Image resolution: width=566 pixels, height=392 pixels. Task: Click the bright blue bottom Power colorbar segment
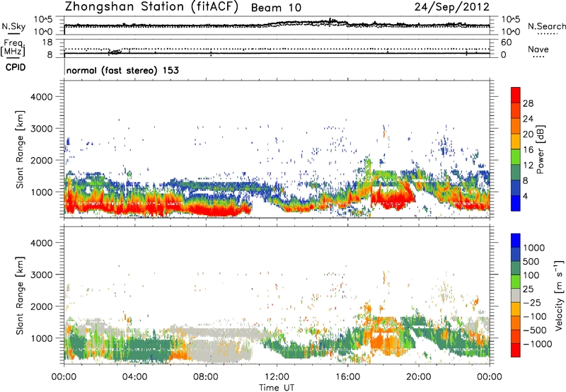coord(516,203)
